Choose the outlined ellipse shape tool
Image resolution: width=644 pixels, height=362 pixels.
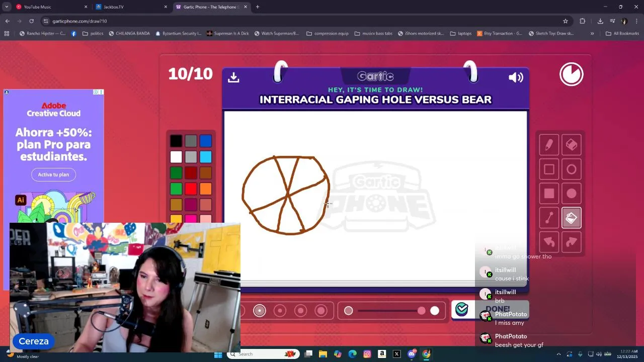pyautogui.click(x=572, y=169)
